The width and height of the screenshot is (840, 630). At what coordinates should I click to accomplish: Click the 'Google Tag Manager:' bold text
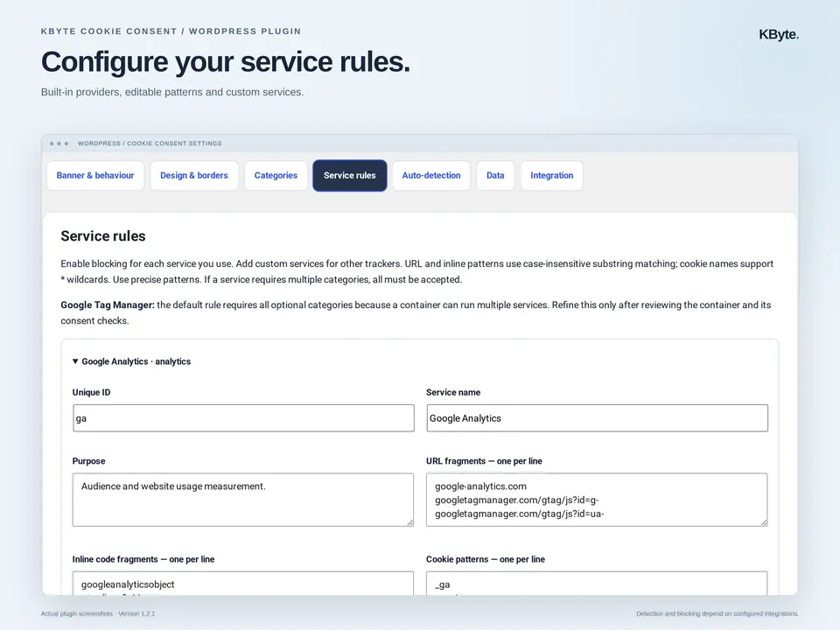tap(107, 304)
